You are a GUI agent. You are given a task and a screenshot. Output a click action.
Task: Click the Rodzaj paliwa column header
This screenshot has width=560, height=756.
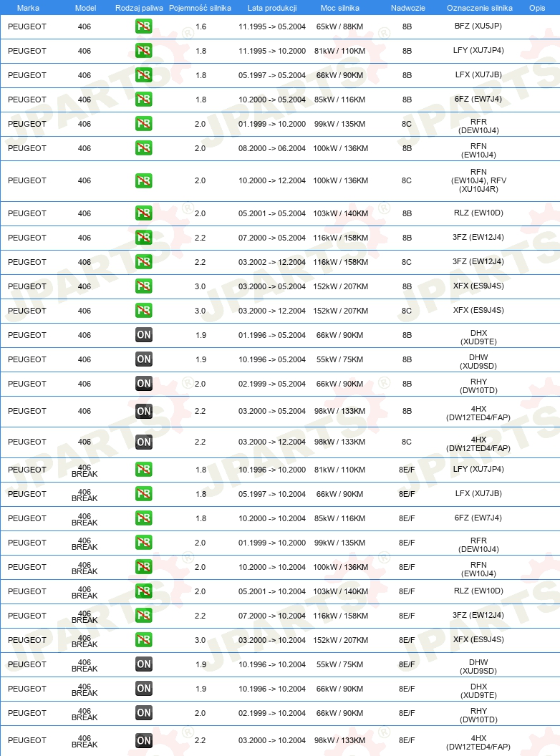139,8
